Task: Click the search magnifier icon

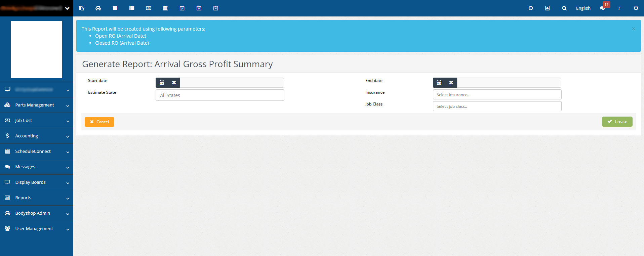Action: [564, 8]
